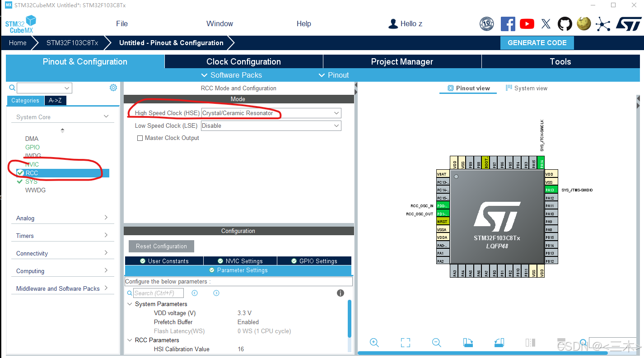The height and width of the screenshot is (358, 644).
Task: Open the ST wiki globe icon
Action: coord(584,23)
